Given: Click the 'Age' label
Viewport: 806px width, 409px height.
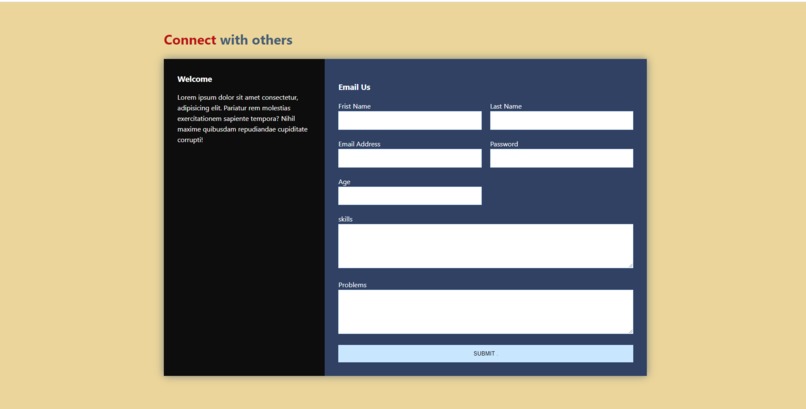Looking at the screenshot, I should point(344,182).
